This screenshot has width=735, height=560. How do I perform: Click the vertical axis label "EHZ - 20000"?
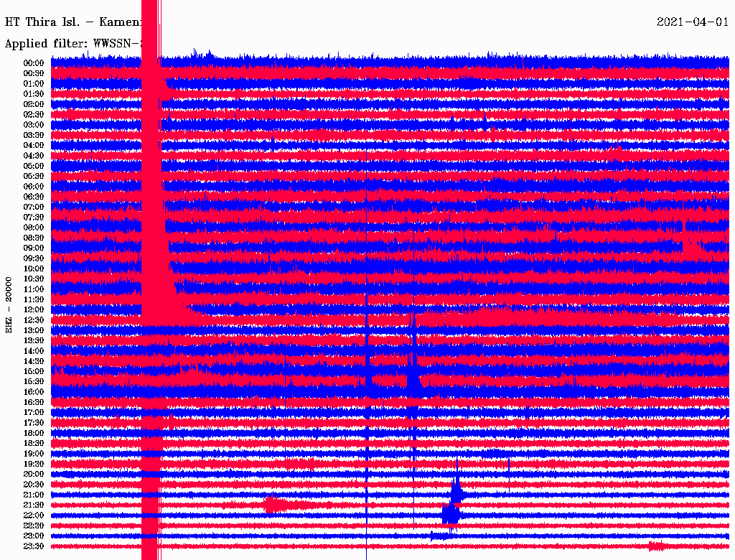point(9,305)
